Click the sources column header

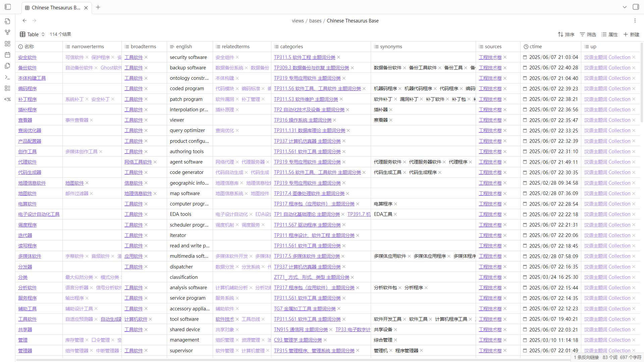[498, 47]
